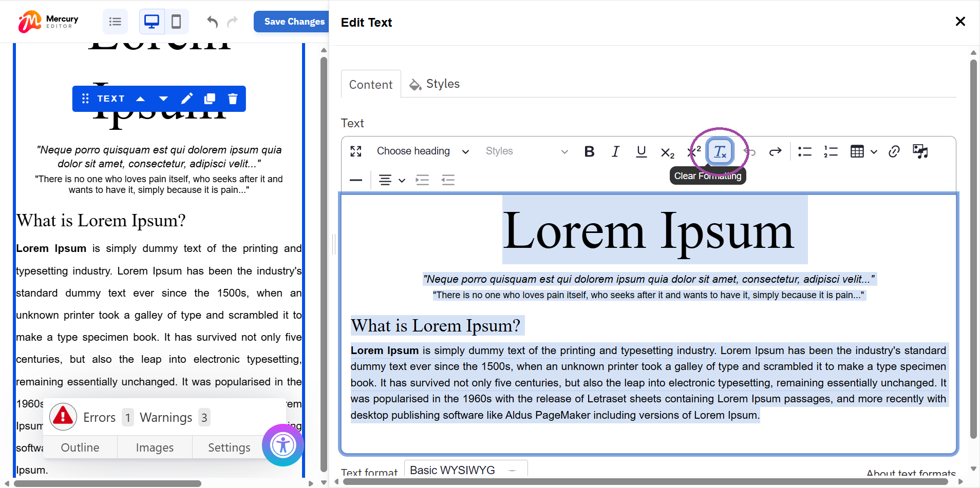
Task: Expand the text alignment options
Action: point(401,180)
